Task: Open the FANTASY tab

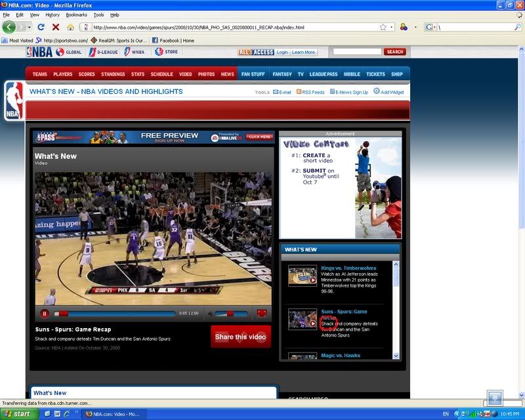Action: click(282, 74)
